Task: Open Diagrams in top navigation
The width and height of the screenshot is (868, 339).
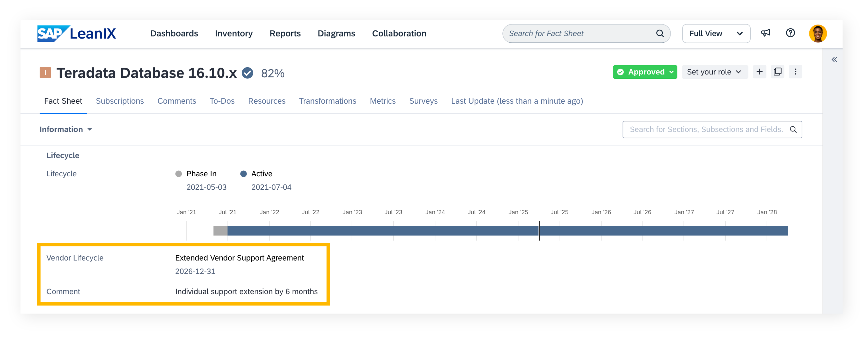Action: [336, 33]
